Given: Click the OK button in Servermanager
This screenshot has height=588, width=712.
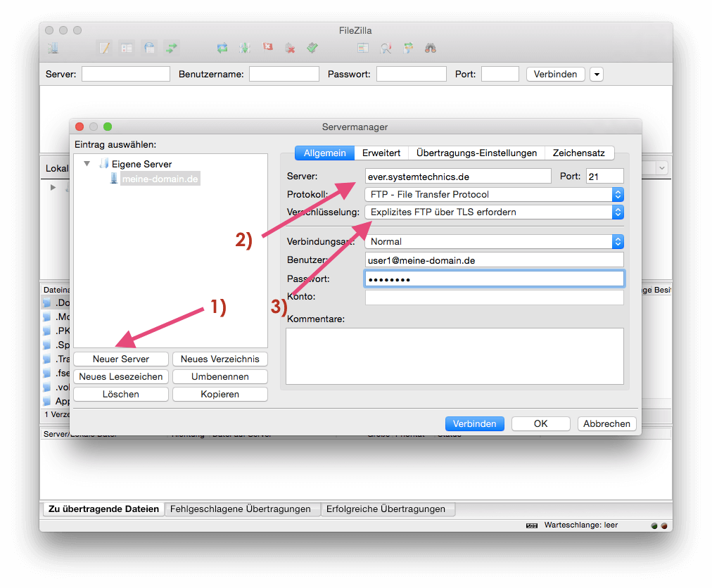Looking at the screenshot, I should click(540, 423).
